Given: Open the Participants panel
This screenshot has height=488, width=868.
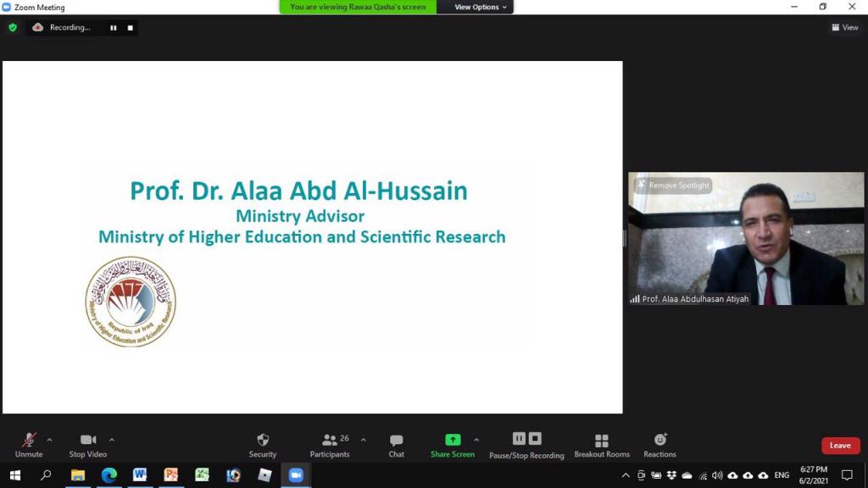Looking at the screenshot, I should [x=330, y=441].
